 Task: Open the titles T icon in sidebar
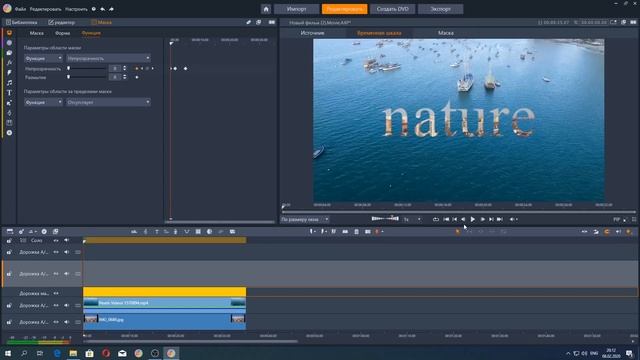click(9, 93)
